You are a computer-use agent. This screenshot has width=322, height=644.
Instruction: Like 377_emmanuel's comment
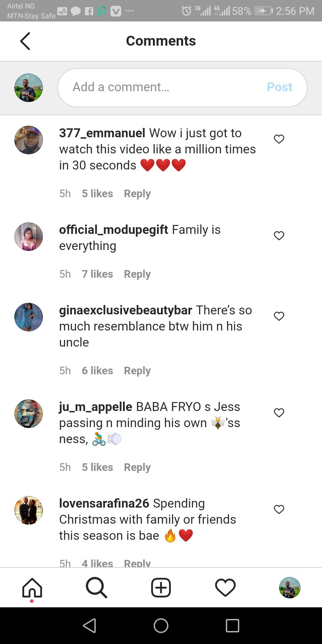point(279,139)
